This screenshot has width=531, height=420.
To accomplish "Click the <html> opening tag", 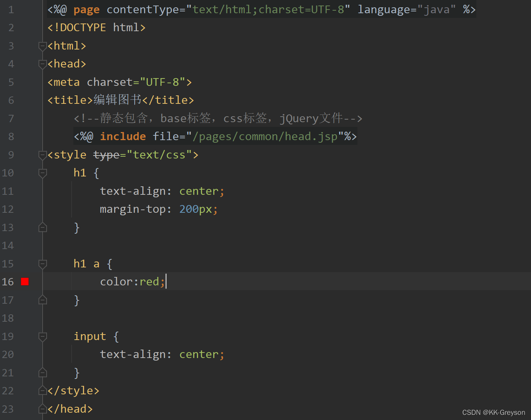I will (67, 46).
